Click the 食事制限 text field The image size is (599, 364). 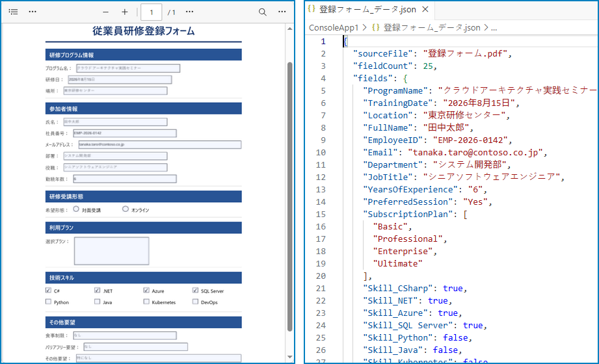(x=124, y=335)
